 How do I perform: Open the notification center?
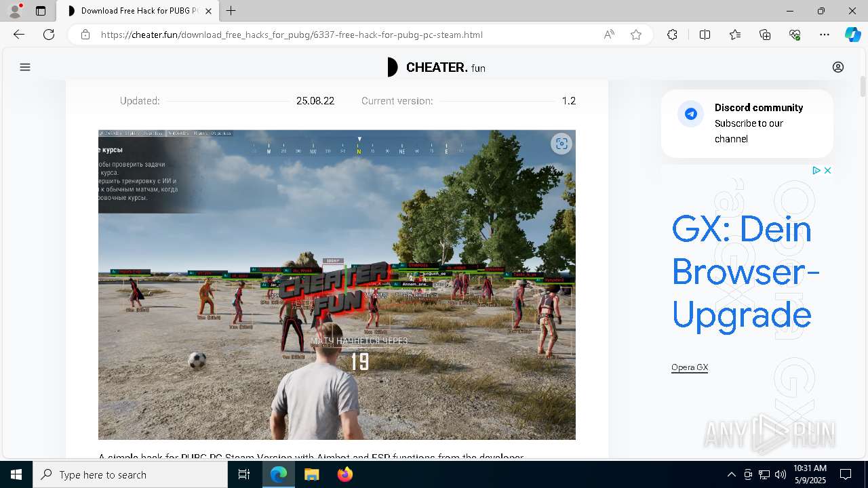[846, 474]
